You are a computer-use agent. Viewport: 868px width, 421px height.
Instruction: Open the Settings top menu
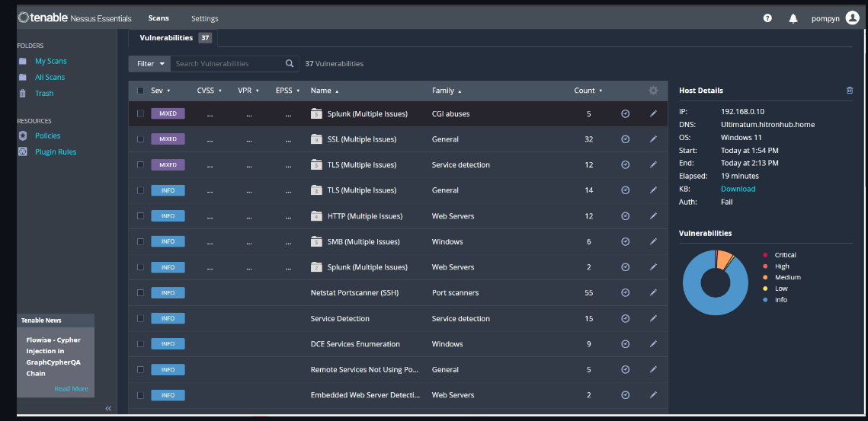pos(205,18)
